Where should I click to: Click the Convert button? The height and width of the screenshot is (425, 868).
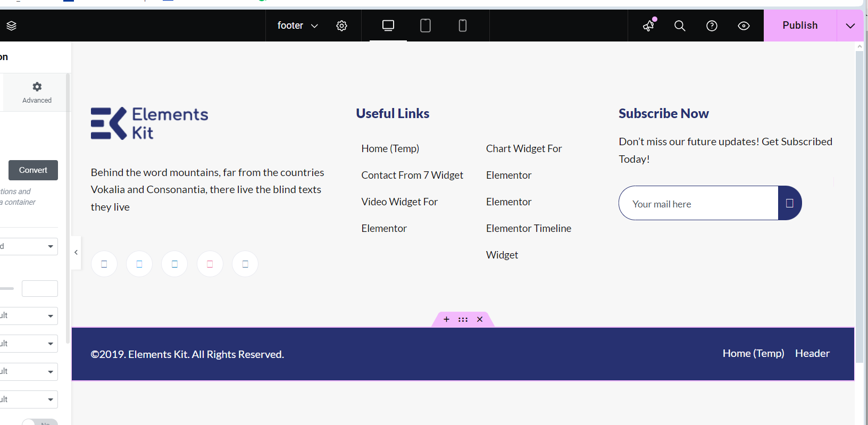point(33,170)
